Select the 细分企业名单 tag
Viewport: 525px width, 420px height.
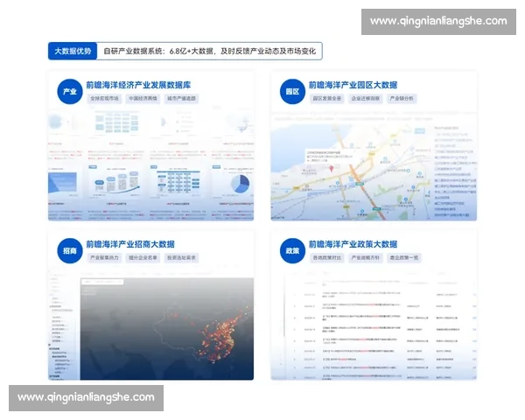(143, 257)
